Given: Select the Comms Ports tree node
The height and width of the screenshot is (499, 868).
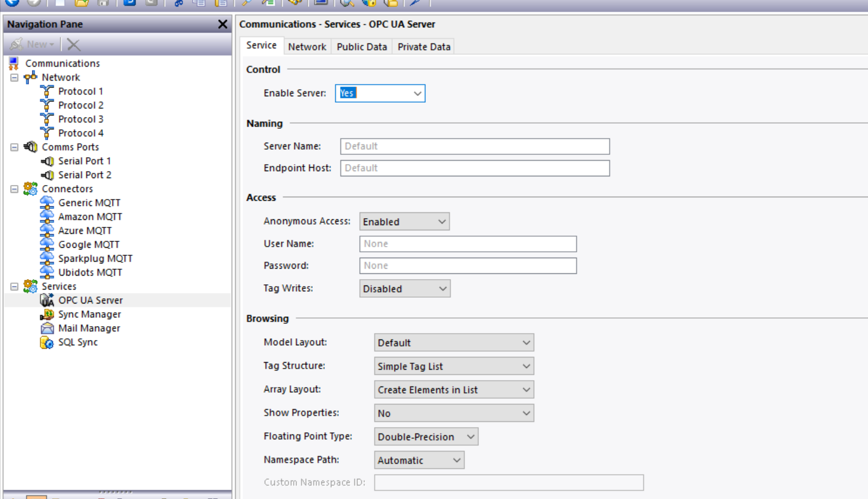Looking at the screenshot, I should (x=70, y=147).
